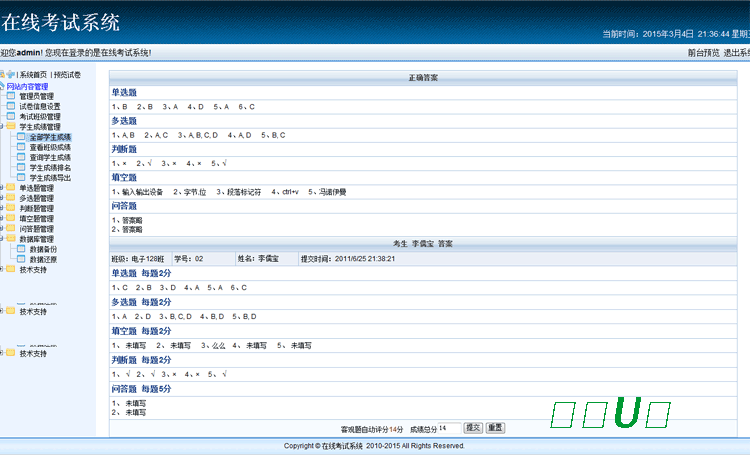This screenshot has height=455, width=750.
Task: Click the page icon beside 学生成绩排名
Action: pos(21,167)
